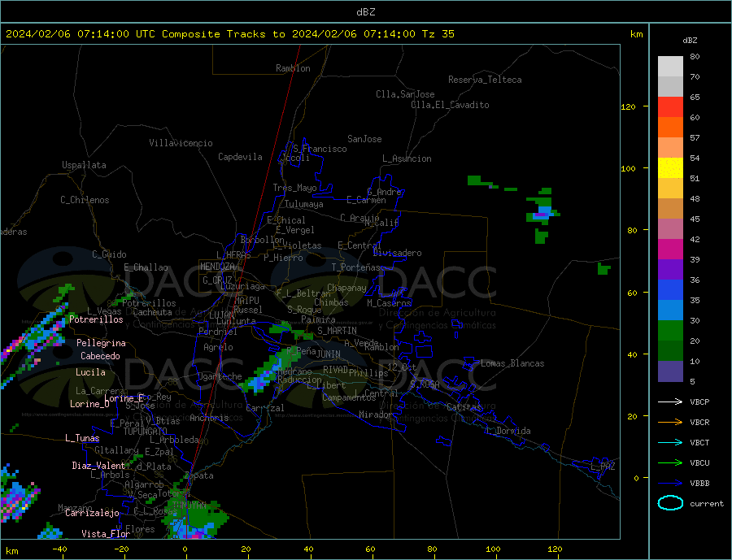Click the MENDOZA city label

click(x=217, y=267)
